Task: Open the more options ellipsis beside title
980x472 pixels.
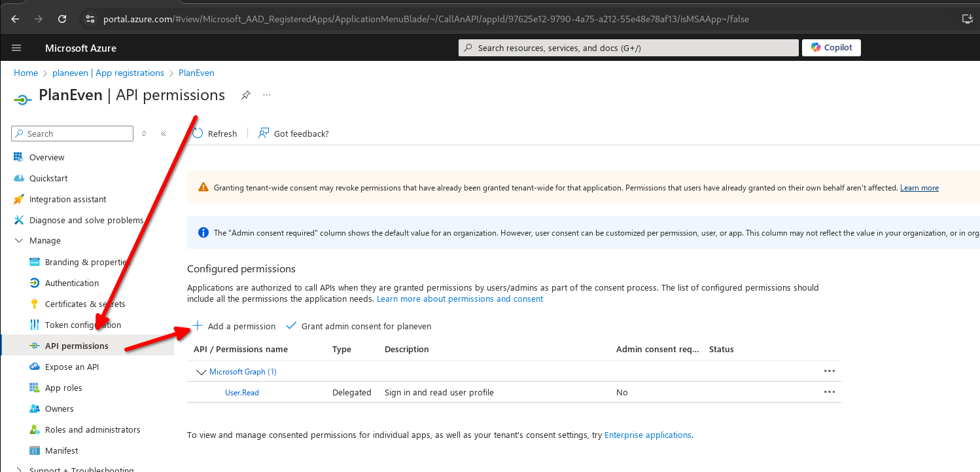Action: pyautogui.click(x=267, y=95)
